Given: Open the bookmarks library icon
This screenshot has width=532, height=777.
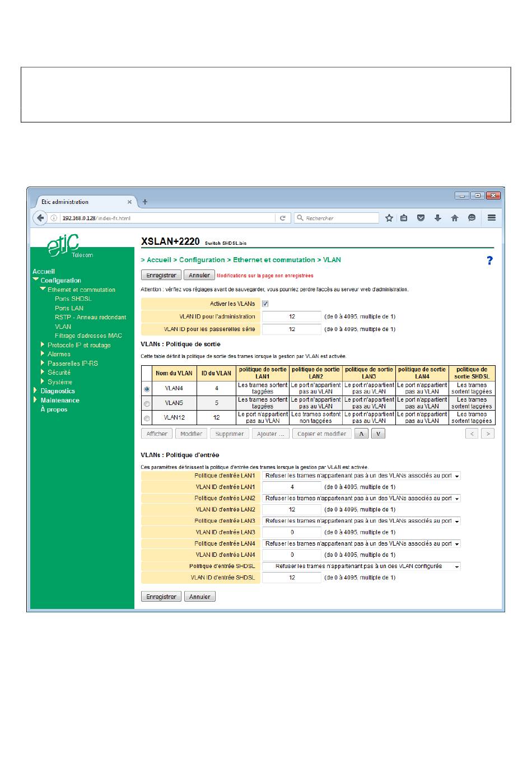Looking at the screenshot, I should [404, 218].
